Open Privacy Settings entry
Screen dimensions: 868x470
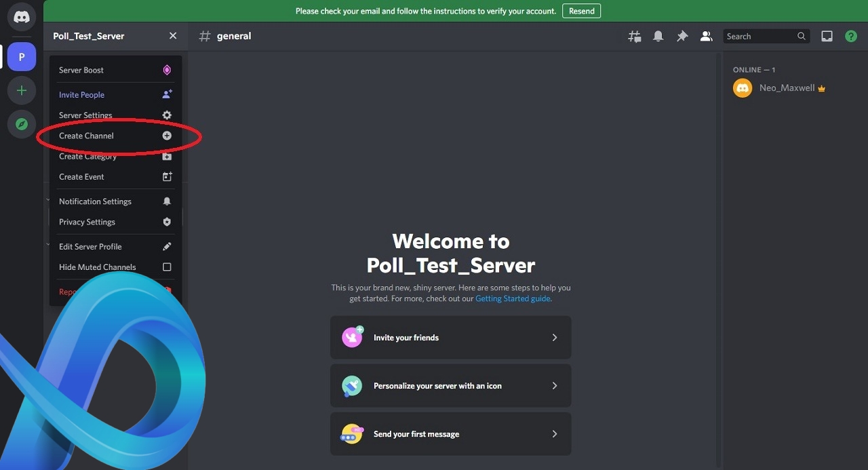coord(115,222)
